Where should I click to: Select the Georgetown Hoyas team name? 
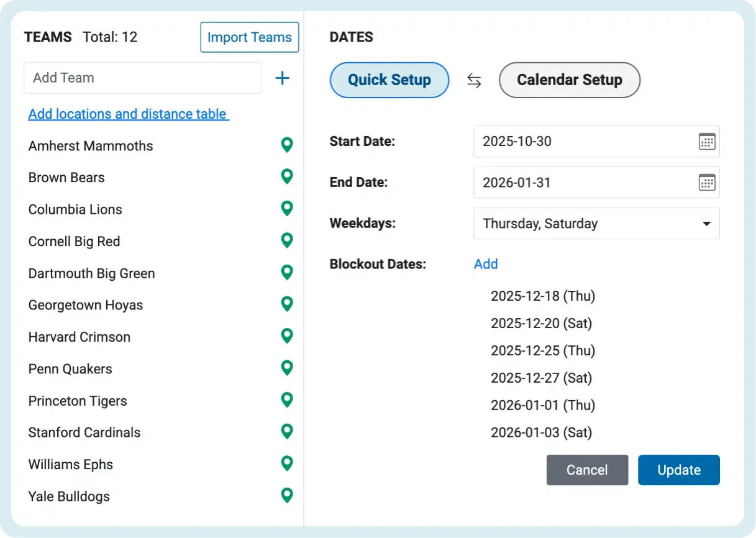[86, 305]
